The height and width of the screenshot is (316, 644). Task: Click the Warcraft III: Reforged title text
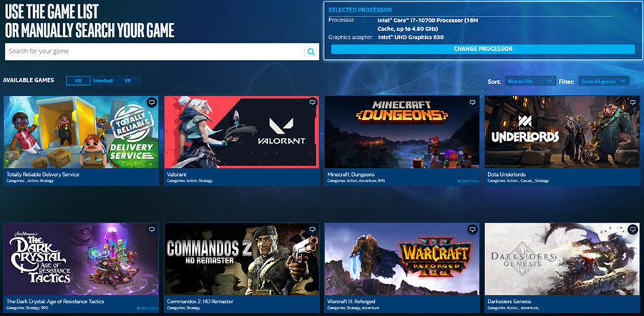click(351, 301)
